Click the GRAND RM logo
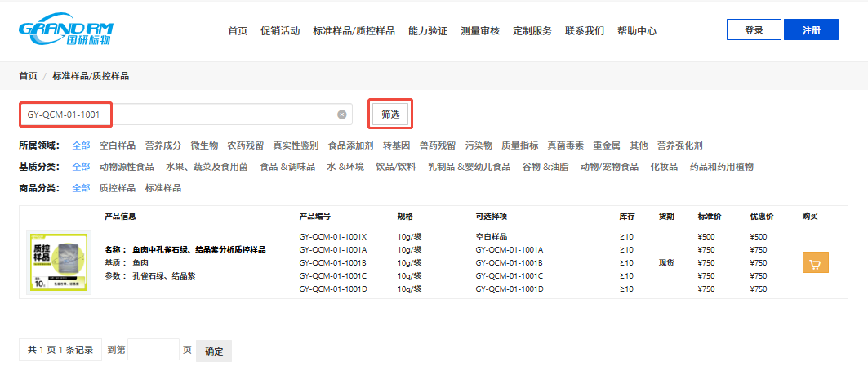 [x=65, y=30]
